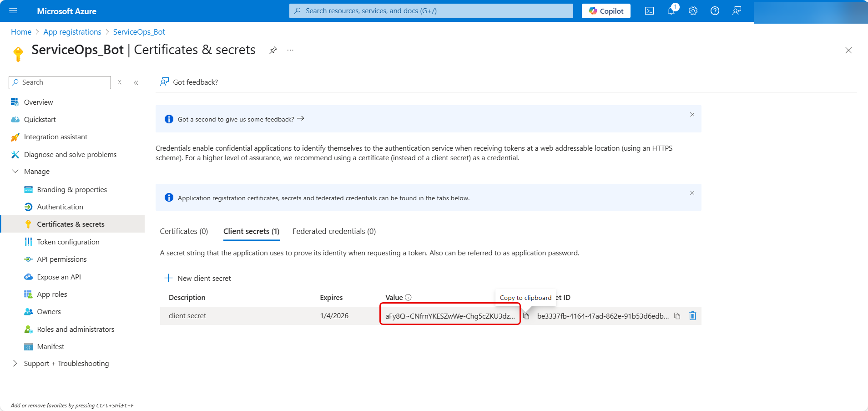Open the notifications bell

tap(671, 11)
